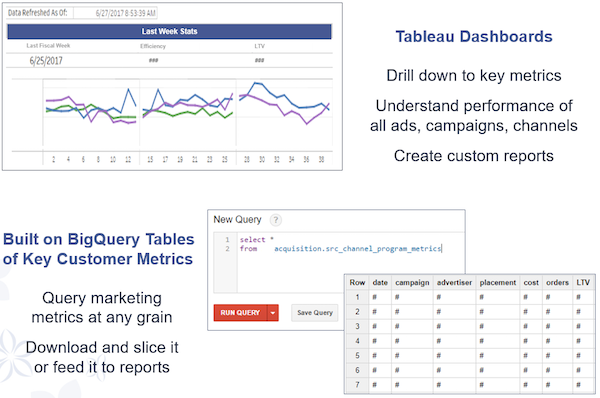Click the 'Last Week Stats' dashboard header bar
Screen dimensions: 600x398
click(169, 31)
